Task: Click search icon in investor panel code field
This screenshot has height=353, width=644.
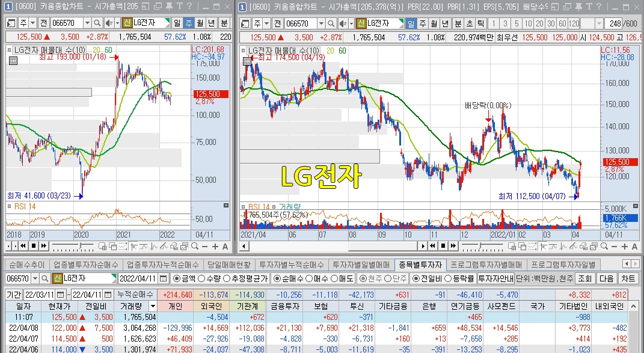Action: [x=44, y=278]
